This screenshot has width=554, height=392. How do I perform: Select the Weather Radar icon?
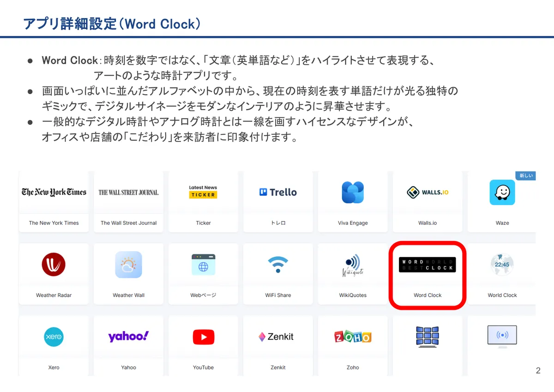pos(54,265)
